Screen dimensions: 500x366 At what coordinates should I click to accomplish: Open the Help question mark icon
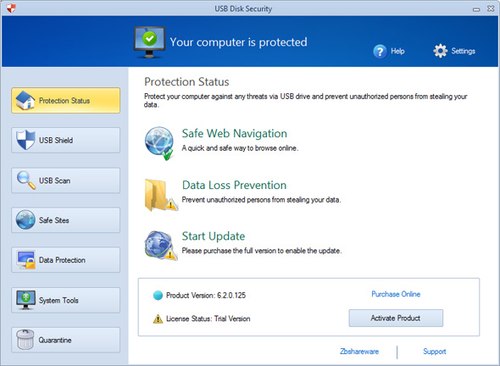380,51
